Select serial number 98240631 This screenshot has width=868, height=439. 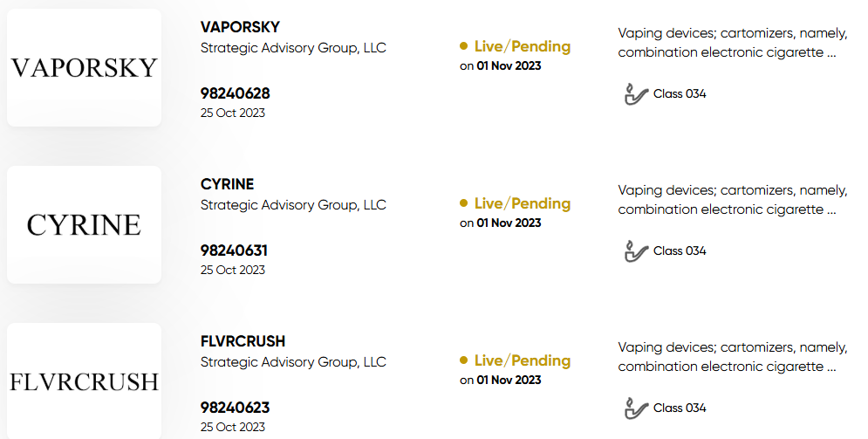click(234, 250)
